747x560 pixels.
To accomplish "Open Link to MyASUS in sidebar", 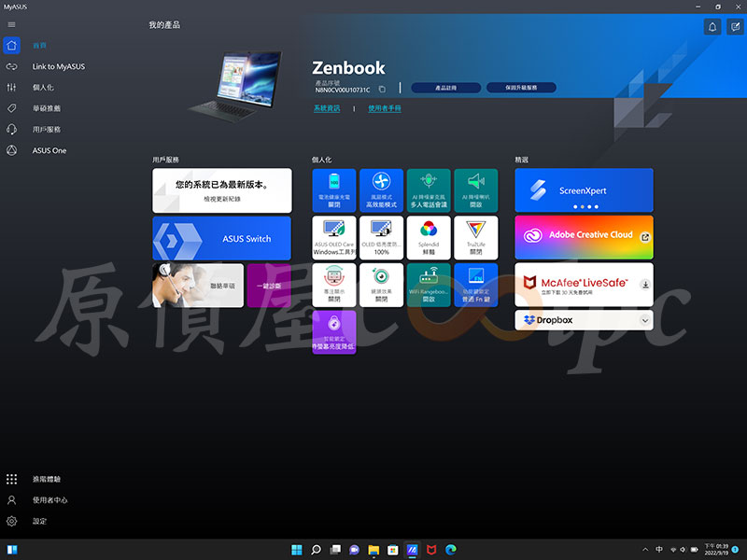I will [x=59, y=66].
